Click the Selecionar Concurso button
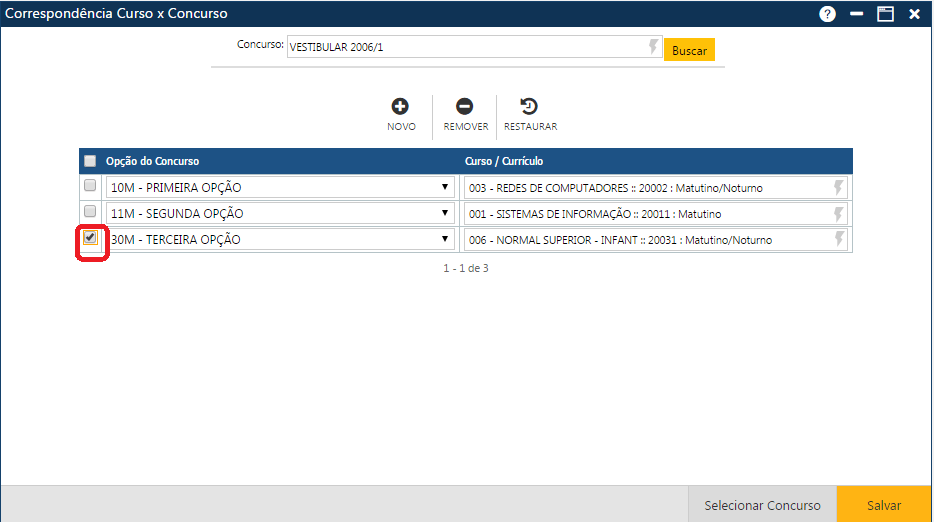The height and width of the screenshot is (522, 934). [x=762, y=505]
